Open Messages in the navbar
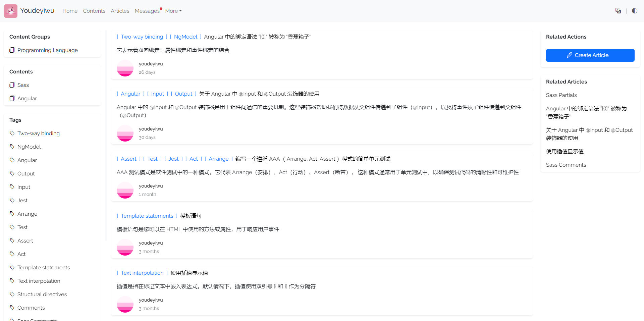 point(147,11)
